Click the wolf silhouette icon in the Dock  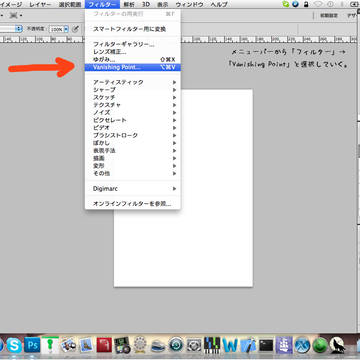(338, 345)
